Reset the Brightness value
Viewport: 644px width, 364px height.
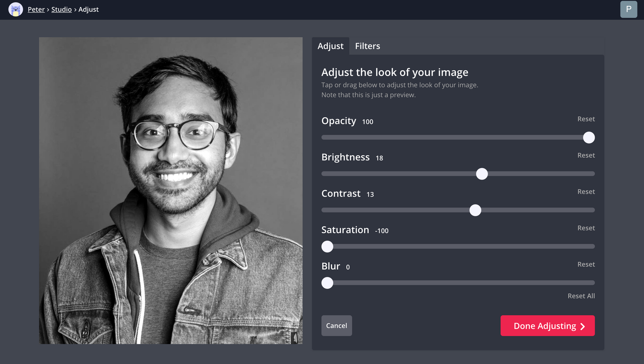tap(586, 155)
